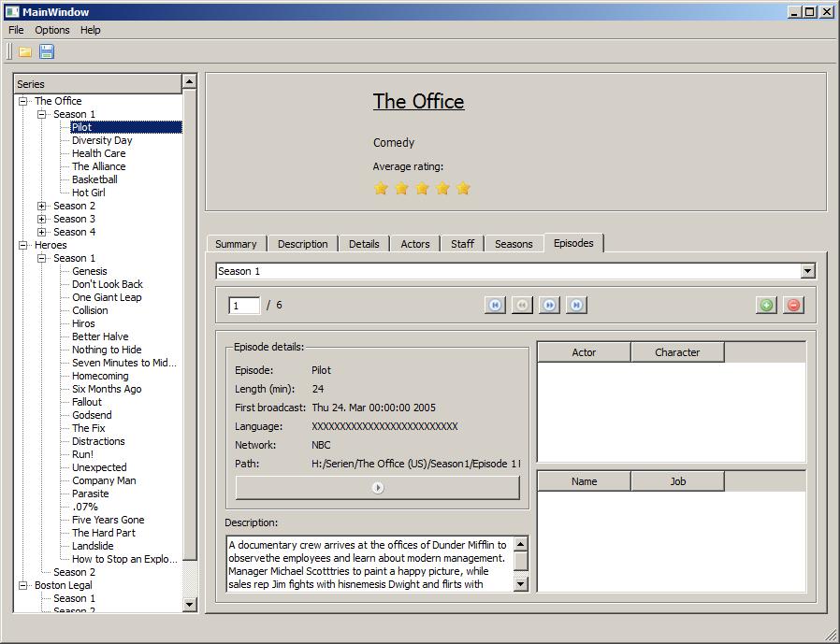Screen dimensions: 840x644
Task: Select Five Years Gone episode
Action: (x=109, y=520)
